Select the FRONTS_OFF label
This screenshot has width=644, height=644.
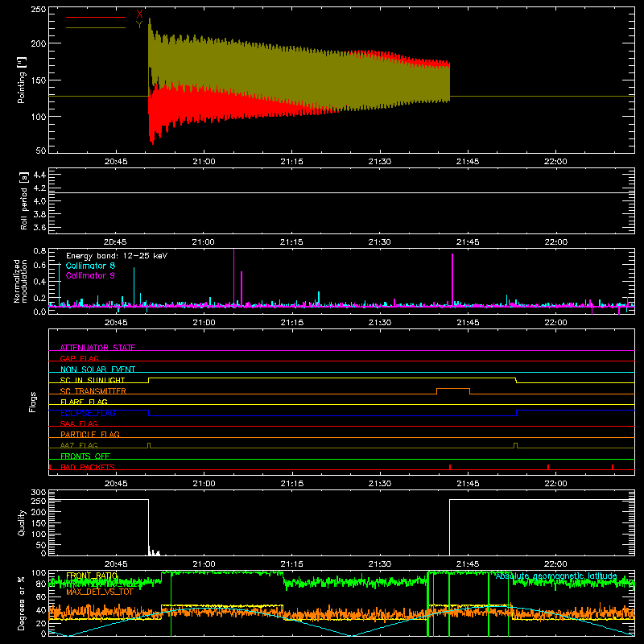click(85, 456)
